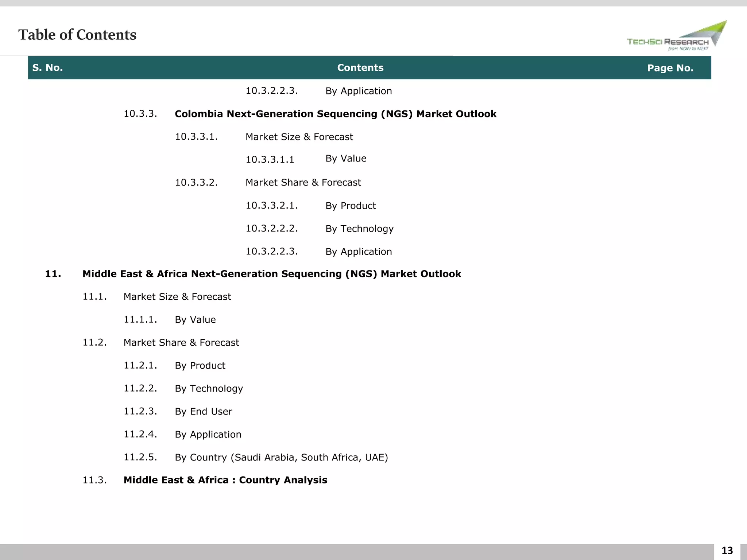Viewport: 747px width, 560px height.
Task: Click the page number 13 in footer
Action: (x=727, y=551)
